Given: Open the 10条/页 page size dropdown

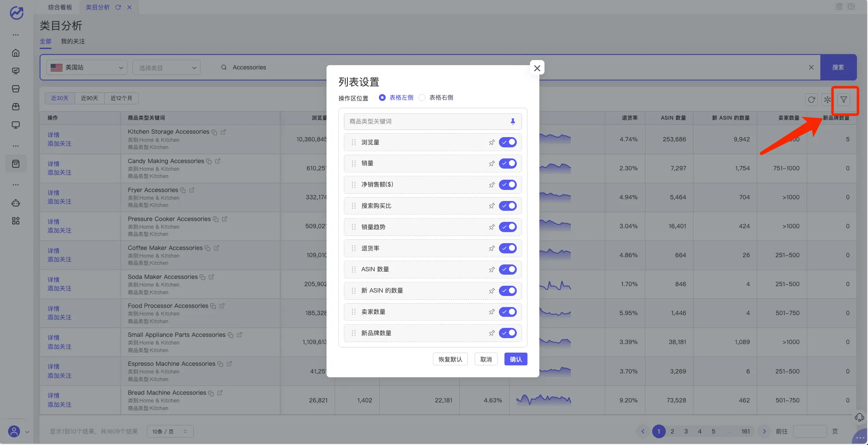Looking at the screenshot, I should click(x=170, y=431).
